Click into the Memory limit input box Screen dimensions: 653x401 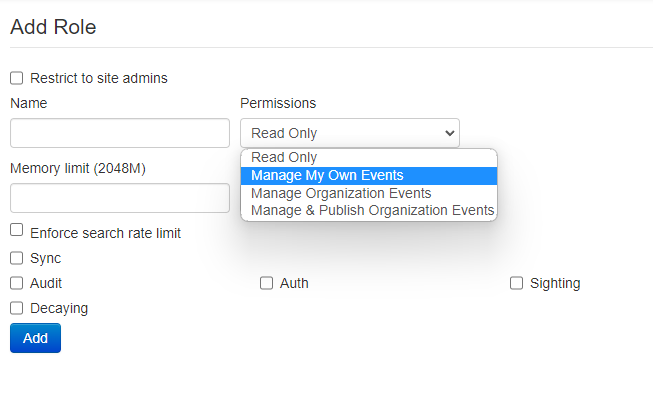click(120, 198)
